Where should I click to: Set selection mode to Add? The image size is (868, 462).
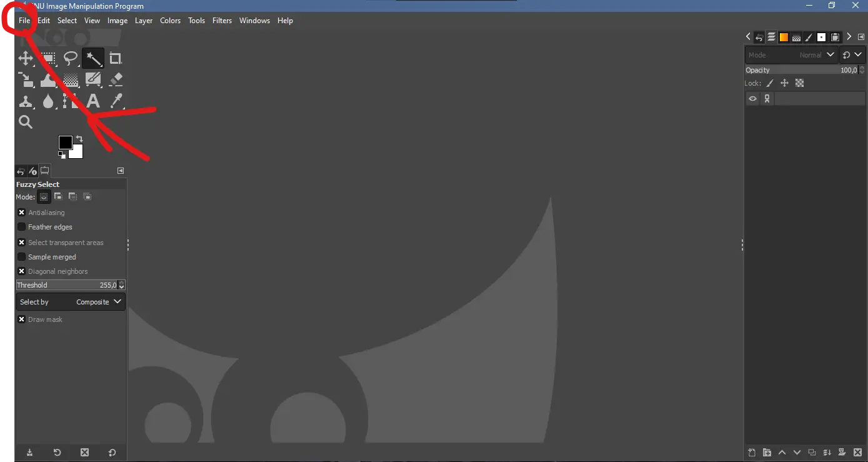[58, 197]
